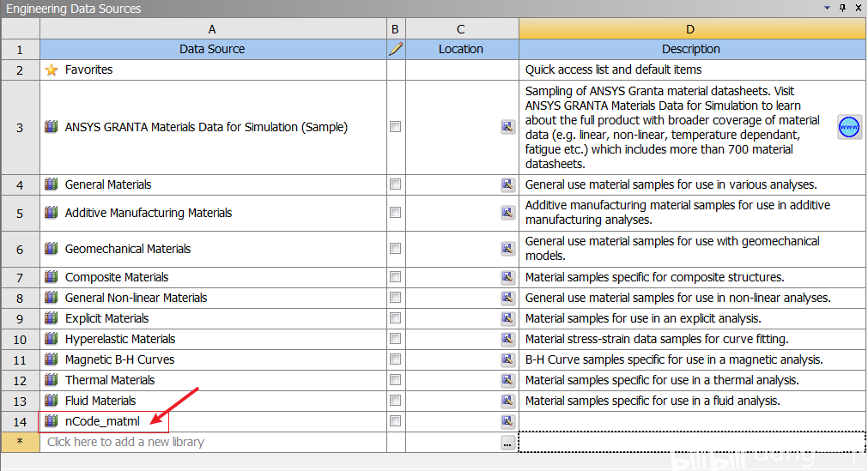Select 'Magnetic B-H Curves' data source text
The image size is (868, 471).
119,359
